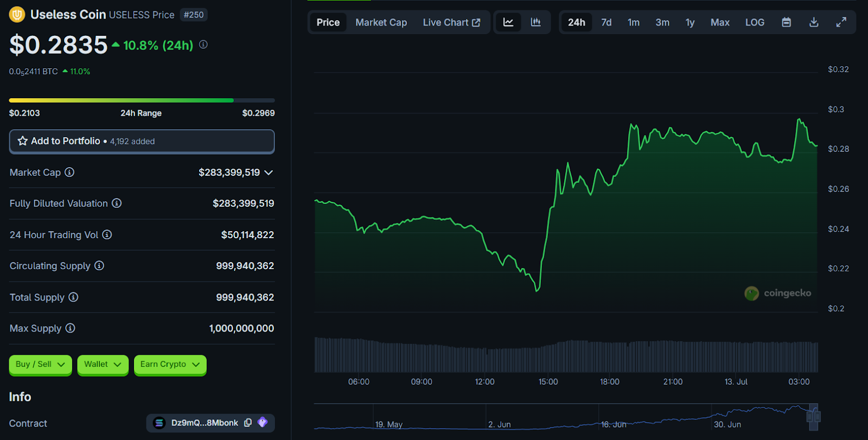Copy the contract address

[x=248, y=423]
